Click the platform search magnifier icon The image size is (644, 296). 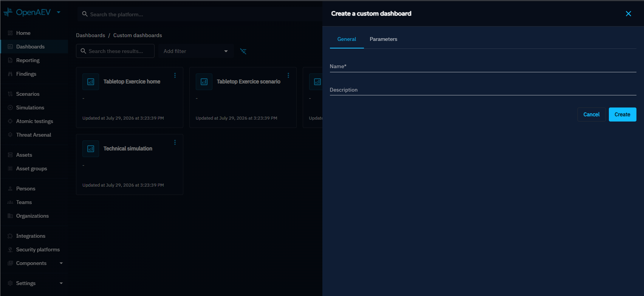(85, 14)
